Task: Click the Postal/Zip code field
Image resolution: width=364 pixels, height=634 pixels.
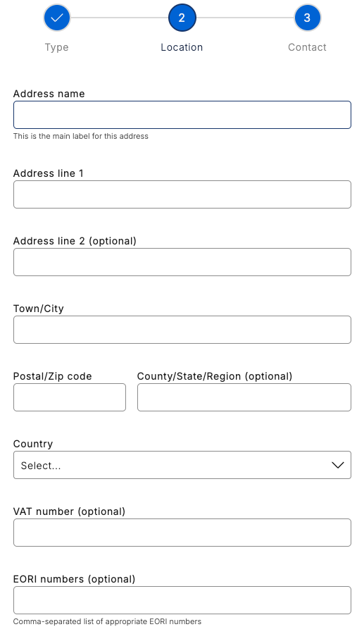Action: [70, 397]
